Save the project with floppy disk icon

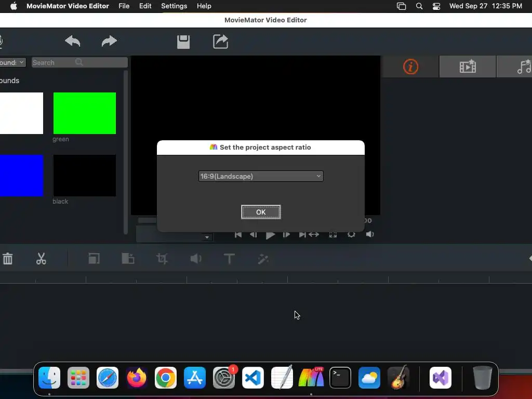point(183,42)
